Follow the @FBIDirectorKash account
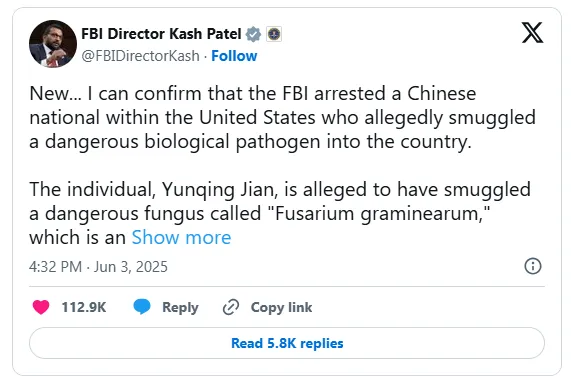The height and width of the screenshot is (376, 571). coord(234,56)
